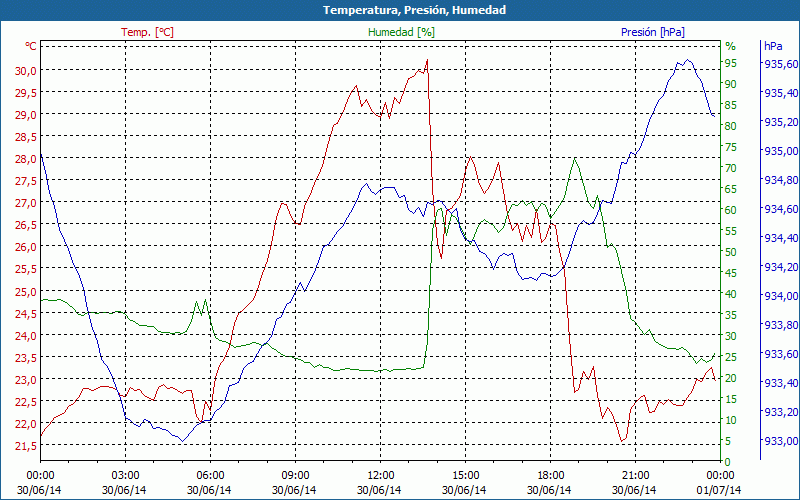Click the green '10' humidity axis value

pos(731,420)
